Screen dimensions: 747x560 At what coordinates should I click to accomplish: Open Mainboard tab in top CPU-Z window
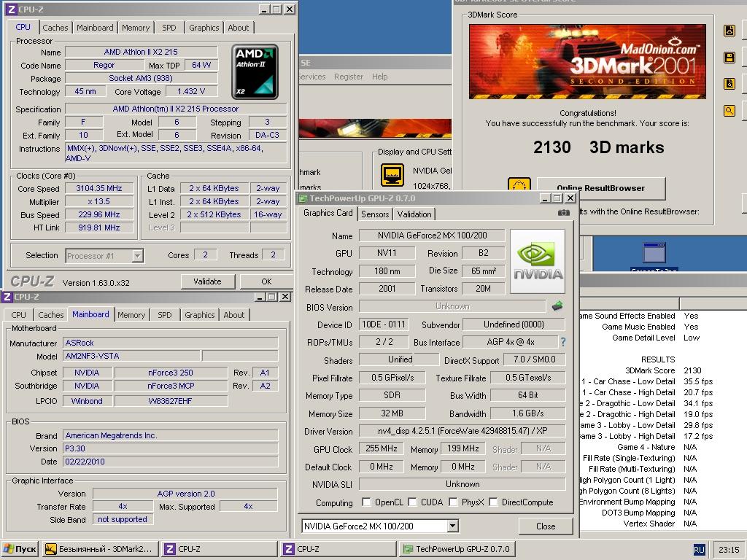click(95, 28)
